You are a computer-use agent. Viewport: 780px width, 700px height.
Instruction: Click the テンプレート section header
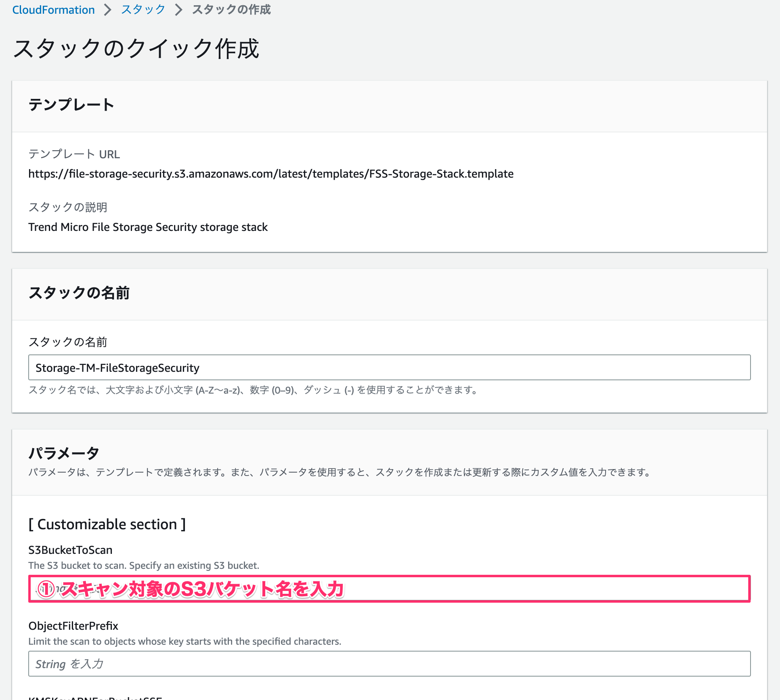click(x=71, y=104)
